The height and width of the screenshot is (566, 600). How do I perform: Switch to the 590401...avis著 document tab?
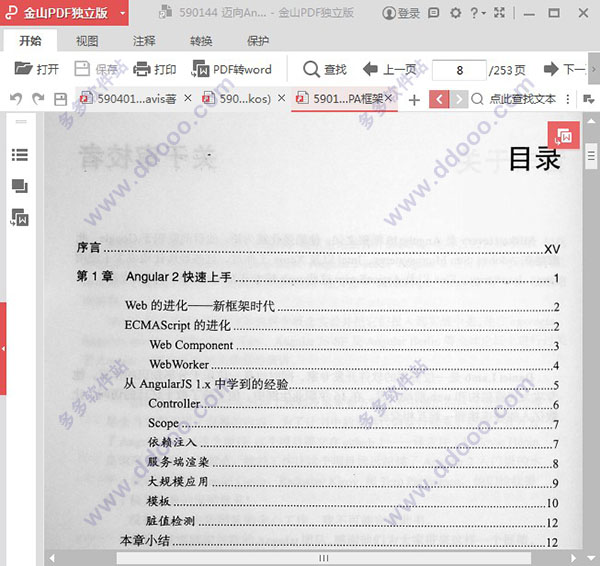pyautogui.click(x=128, y=99)
